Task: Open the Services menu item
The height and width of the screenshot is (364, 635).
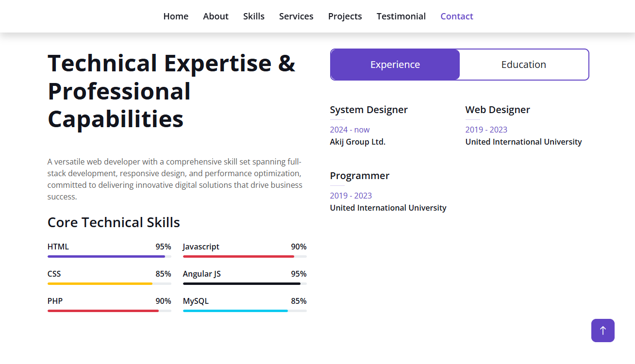Action: click(296, 17)
